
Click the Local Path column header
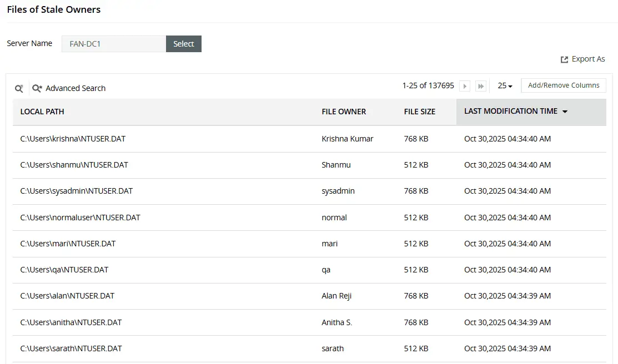tap(42, 111)
